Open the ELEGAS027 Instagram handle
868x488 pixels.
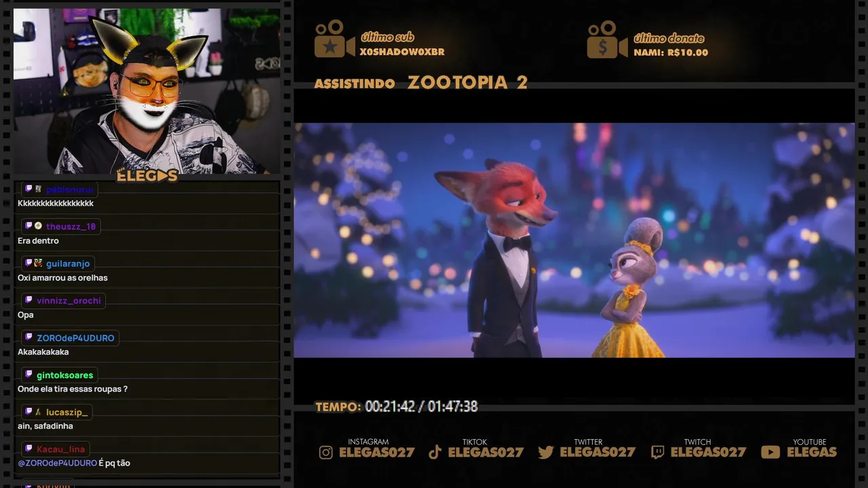[x=377, y=452]
